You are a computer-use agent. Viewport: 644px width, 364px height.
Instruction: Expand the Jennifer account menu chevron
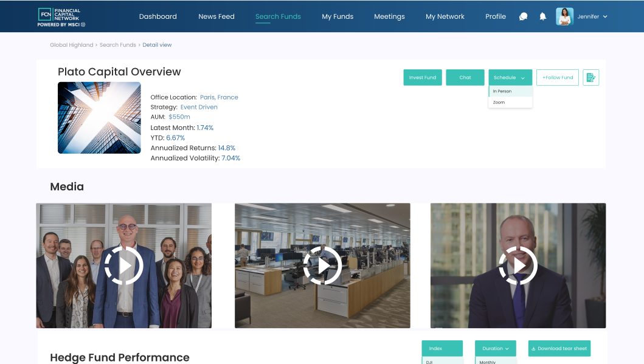point(605,17)
